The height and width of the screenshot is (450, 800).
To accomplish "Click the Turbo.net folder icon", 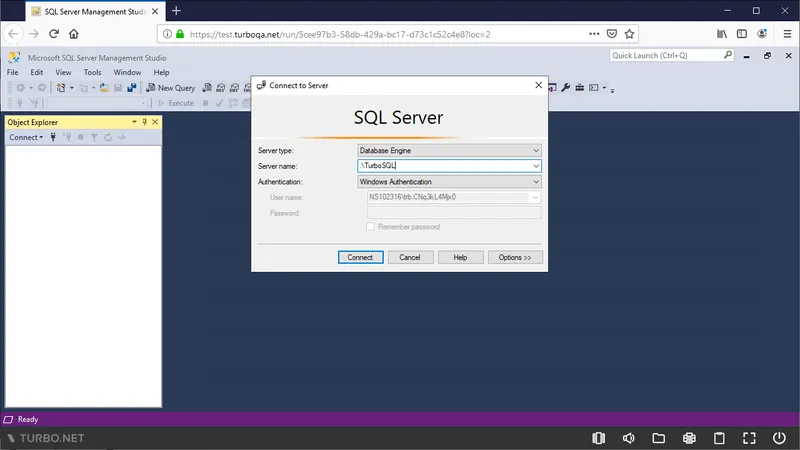I will tap(659, 438).
